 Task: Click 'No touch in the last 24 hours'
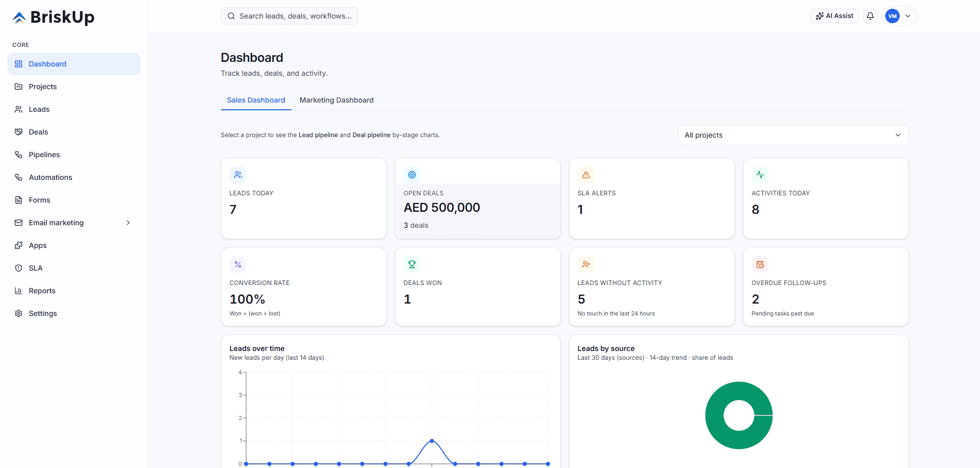[616, 313]
